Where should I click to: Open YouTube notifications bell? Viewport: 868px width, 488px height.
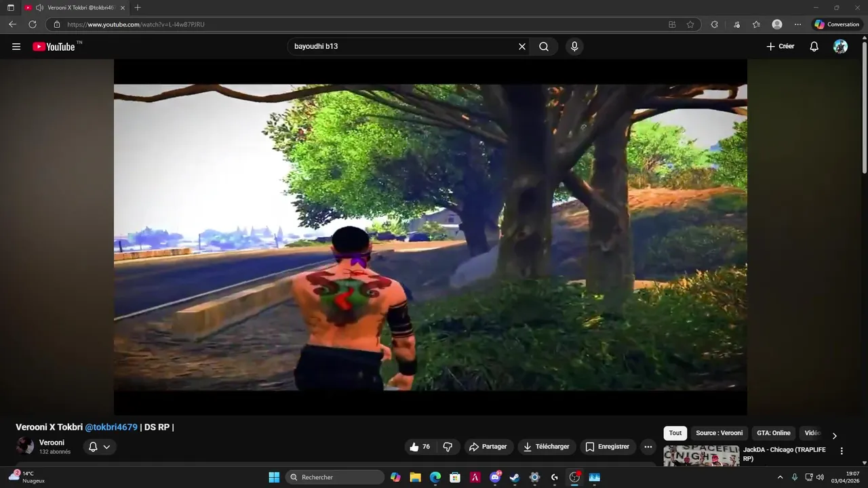[814, 47]
